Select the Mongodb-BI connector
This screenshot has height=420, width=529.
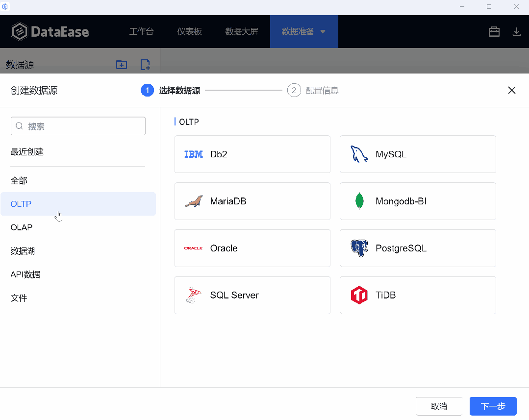(x=418, y=201)
